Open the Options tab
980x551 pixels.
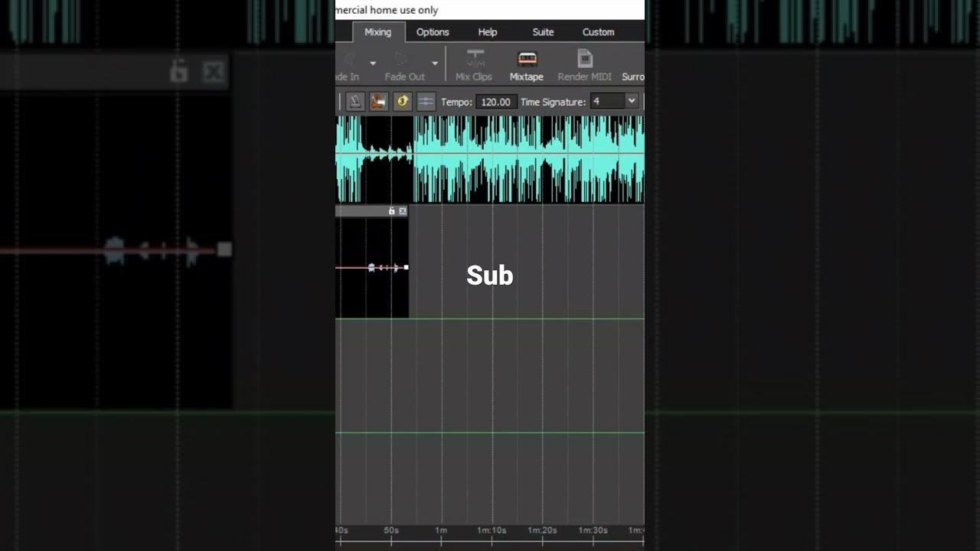[x=433, y=32]
